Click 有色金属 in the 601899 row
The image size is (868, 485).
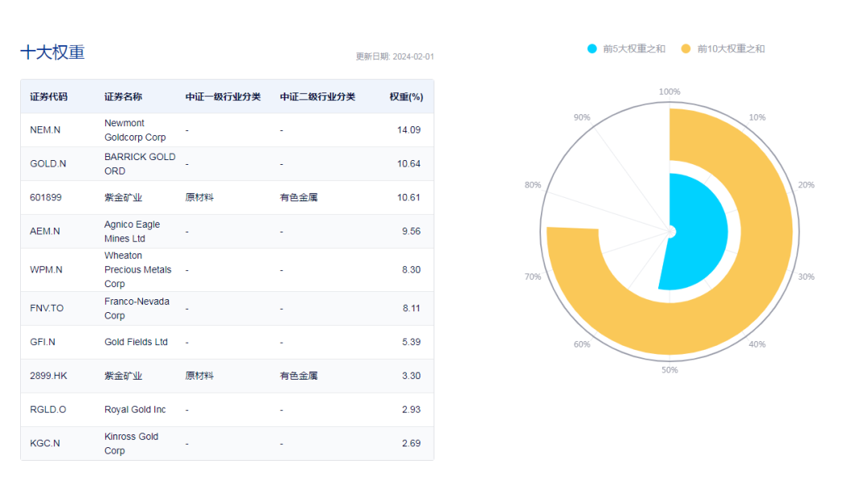[299, 197]
